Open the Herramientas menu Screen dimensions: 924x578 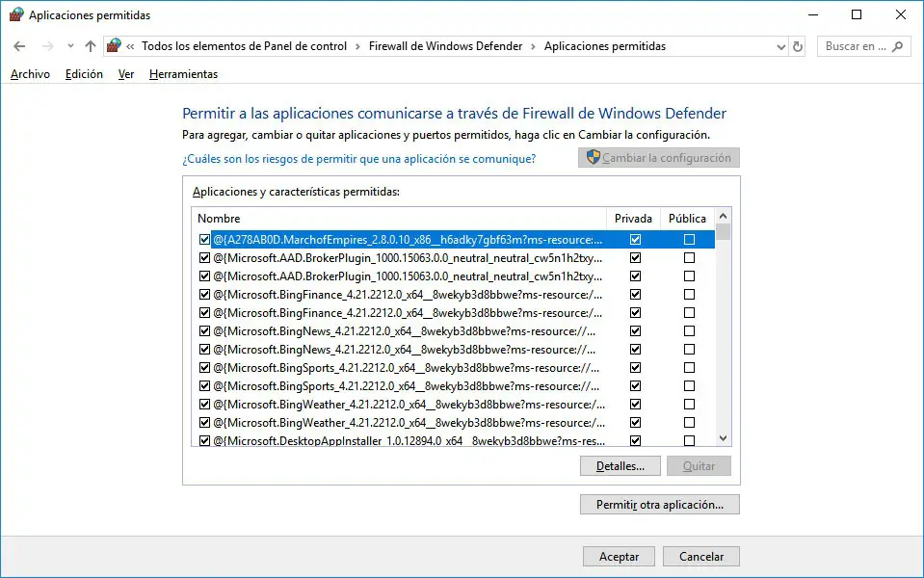click(183, 74)
